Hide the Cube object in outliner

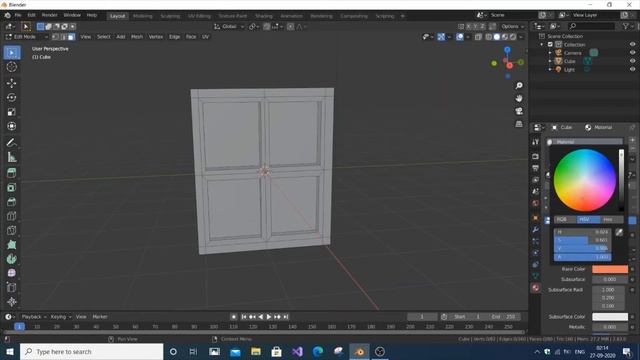[x=632, y=61]
